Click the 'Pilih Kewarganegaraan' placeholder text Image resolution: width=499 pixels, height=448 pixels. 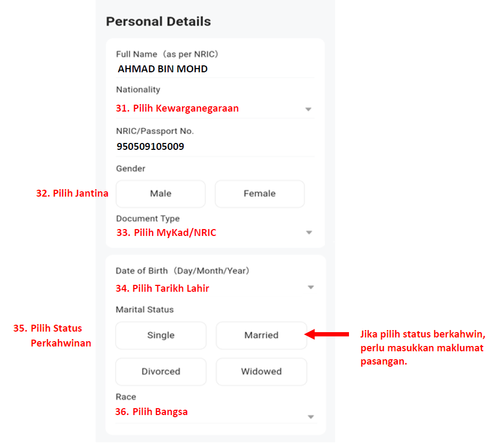(x=177, y=108)
